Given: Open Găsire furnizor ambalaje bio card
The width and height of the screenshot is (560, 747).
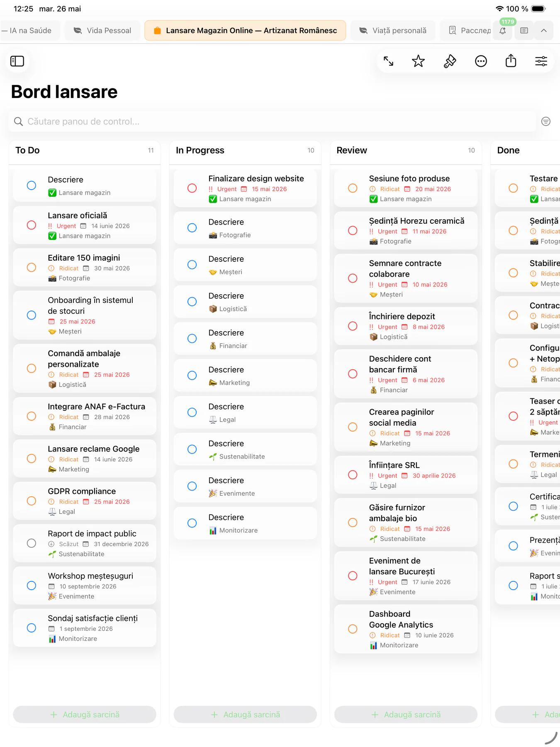Looking at the screenshot, I should tap(406, 522).
